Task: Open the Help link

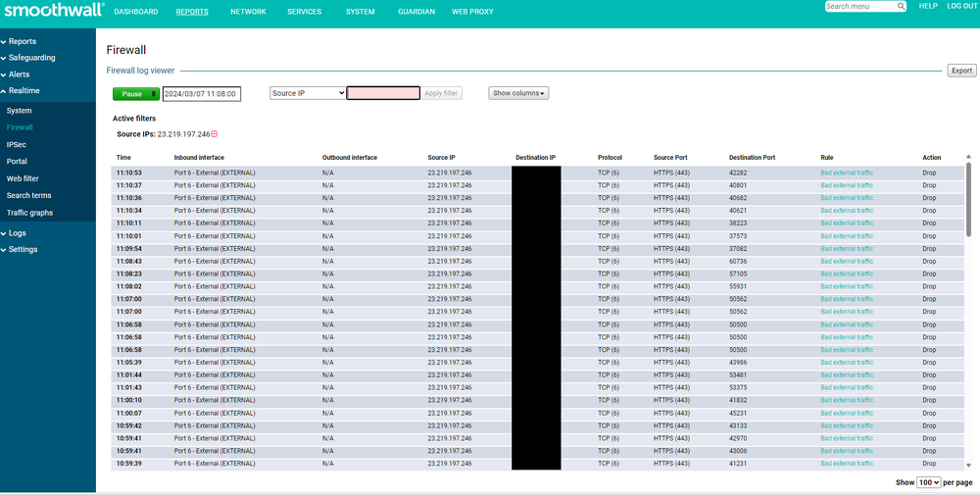Action: 928,6
